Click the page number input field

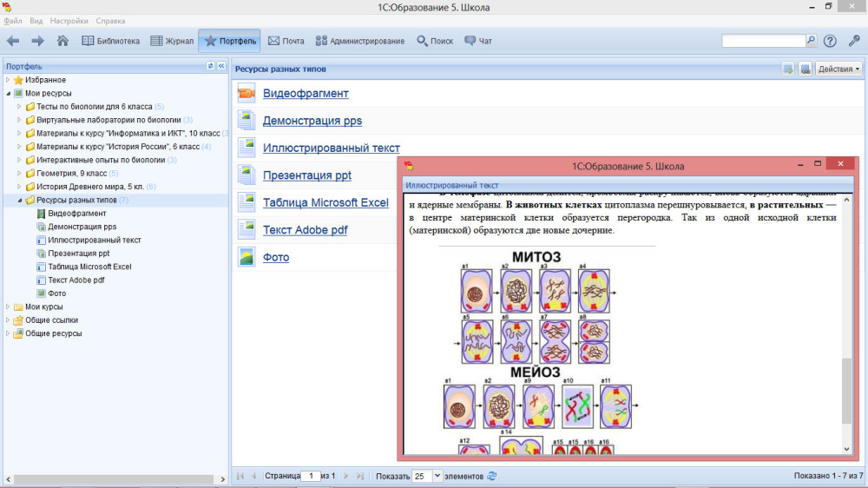(x=311, y=476)
